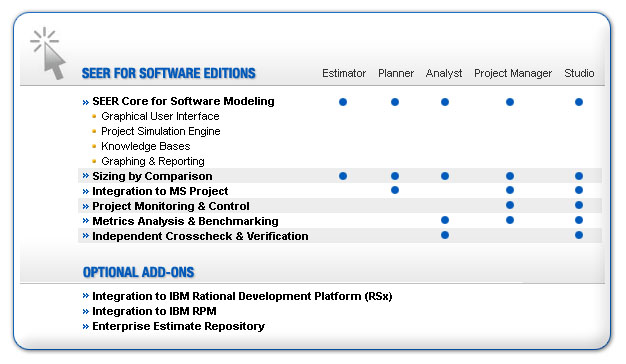Viewport: 626px width, 364px height.
Task: Click double-arrow marker before SEER Core
Action: point(85,102)
